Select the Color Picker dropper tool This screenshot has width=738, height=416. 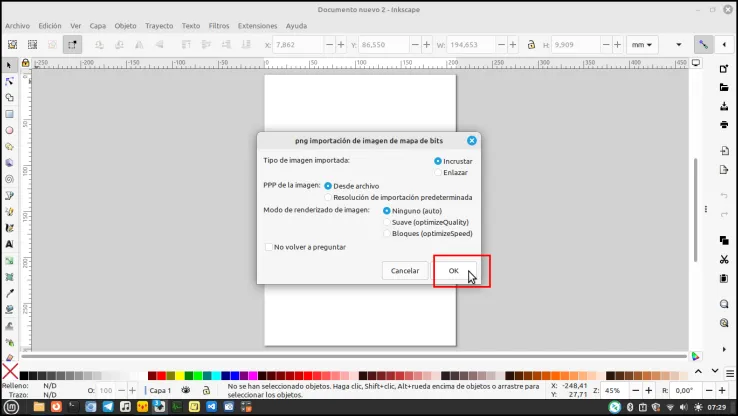click(x=9, y=293)
